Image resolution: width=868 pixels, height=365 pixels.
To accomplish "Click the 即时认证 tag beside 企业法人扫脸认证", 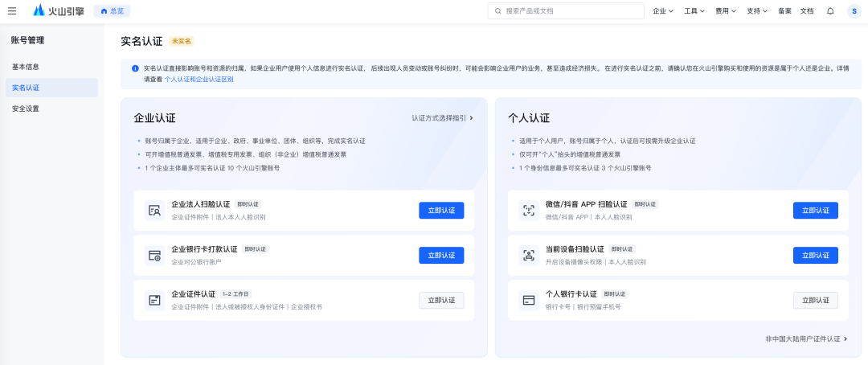I will pos(247,204).
